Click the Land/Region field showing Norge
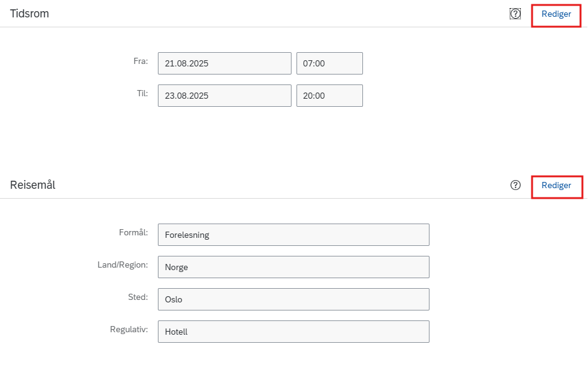Viewport: 588px width, 385px height. point(293,267)
